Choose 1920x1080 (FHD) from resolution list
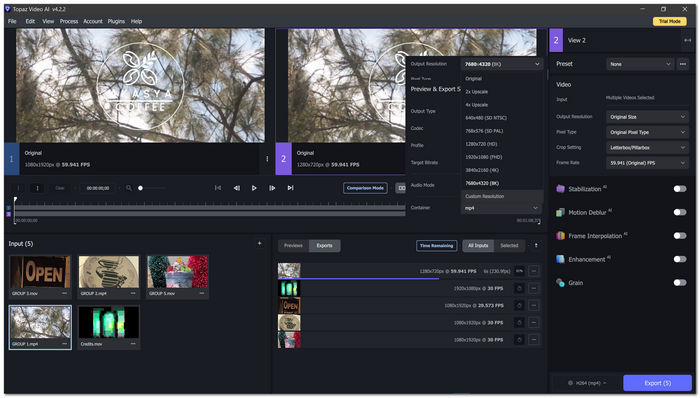Viewport: 700px width, 398px height. click(502, 158)
